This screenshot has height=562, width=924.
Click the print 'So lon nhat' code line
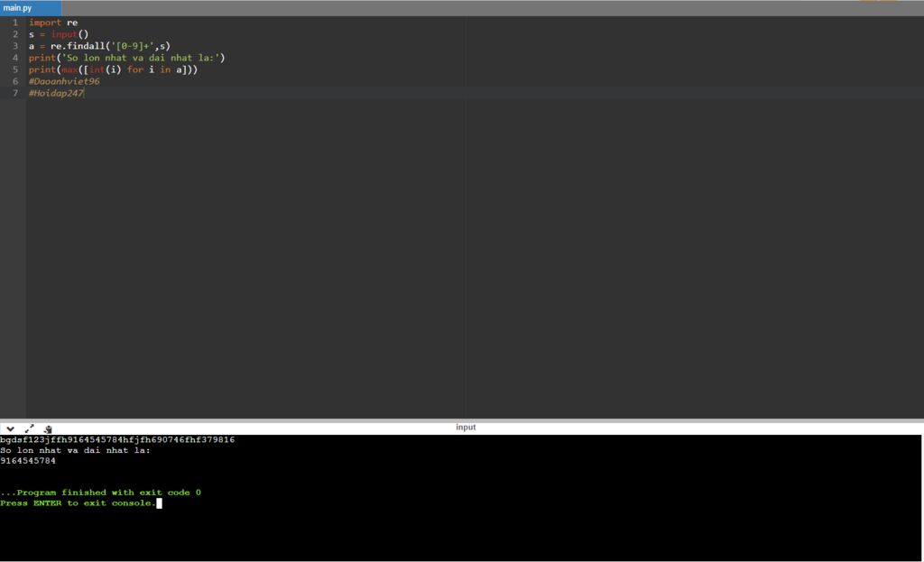pyautogui.click(x=126, y=58)
